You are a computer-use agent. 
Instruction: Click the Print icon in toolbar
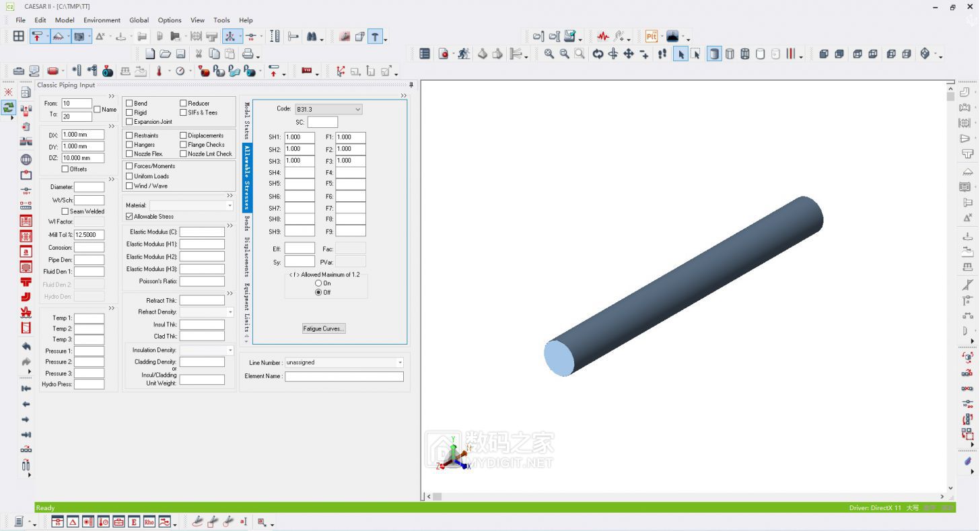click(248, 54)
